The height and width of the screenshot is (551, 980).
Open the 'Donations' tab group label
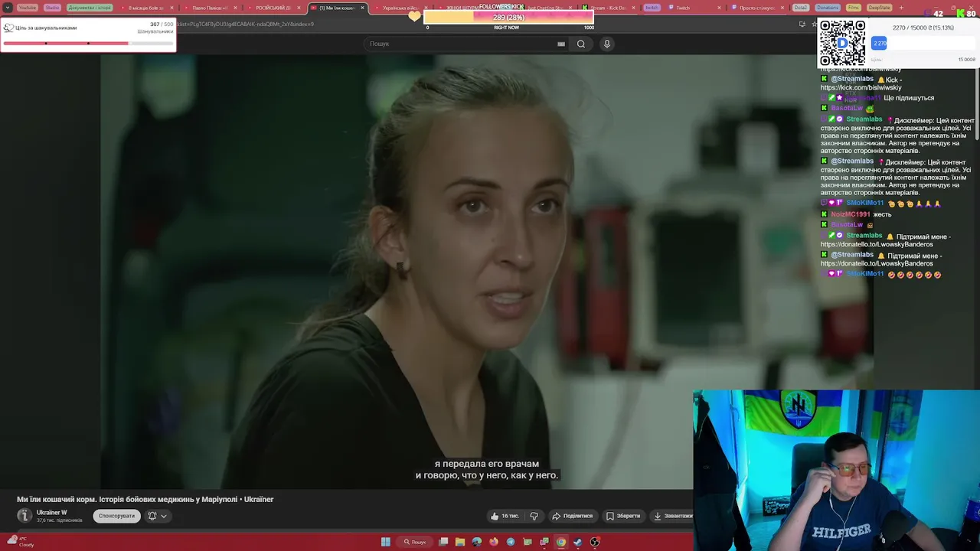828,8
